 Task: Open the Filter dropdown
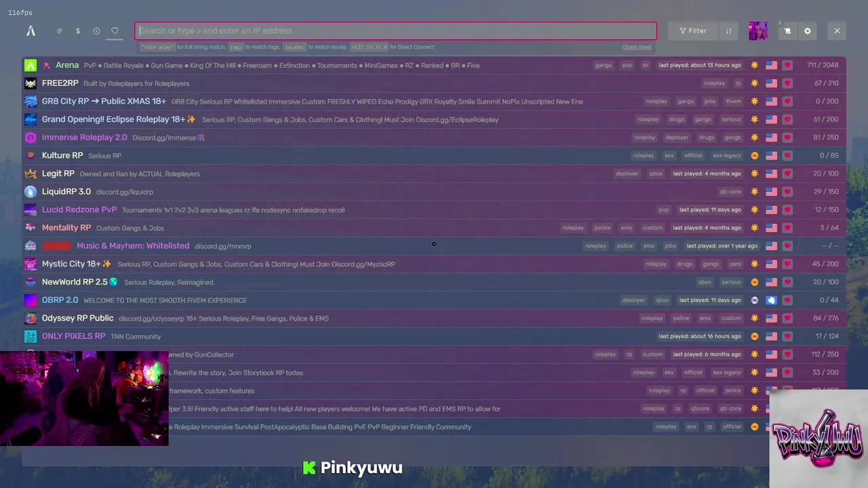pos(692,30)
